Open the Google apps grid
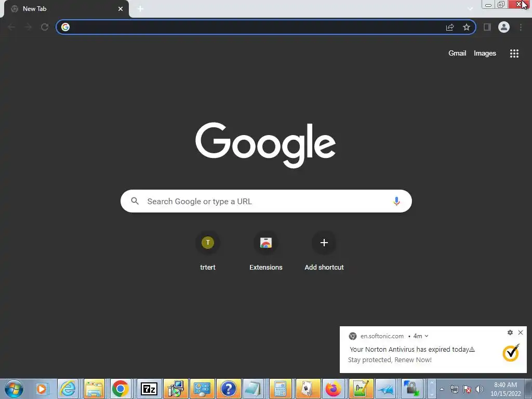Viewport: 532px width, 399px height. coord(514,54)
